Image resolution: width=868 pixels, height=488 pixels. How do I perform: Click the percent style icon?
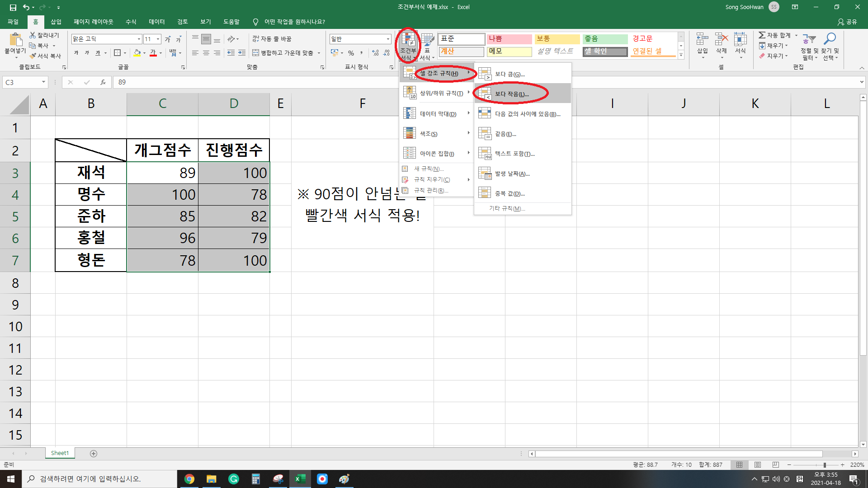351,53
